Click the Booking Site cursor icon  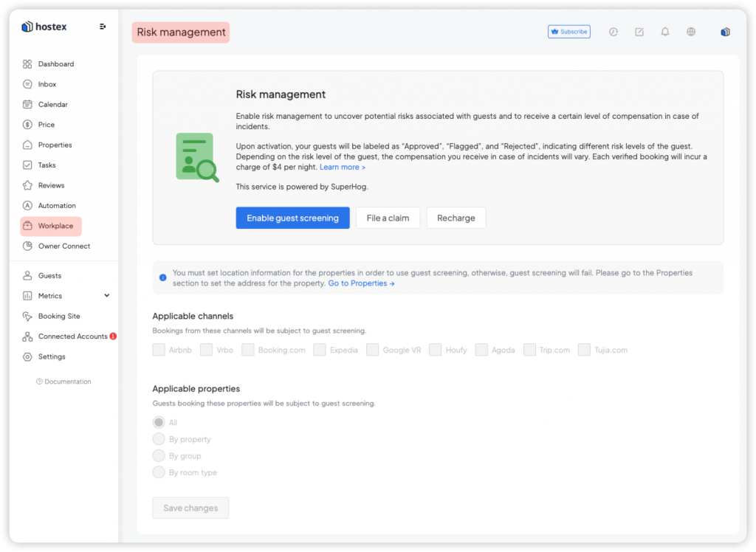pos(27,316)
